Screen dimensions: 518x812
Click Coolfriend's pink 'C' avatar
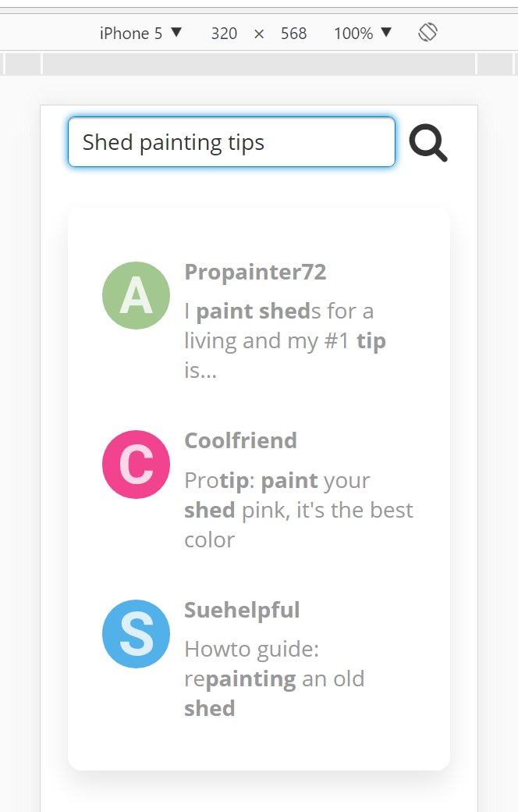click(136, 465)
